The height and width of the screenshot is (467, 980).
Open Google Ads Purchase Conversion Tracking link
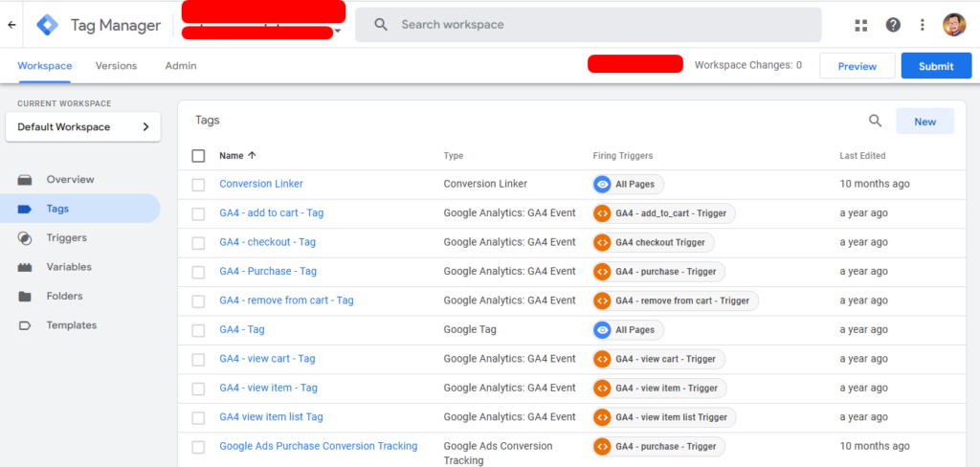(318, 446)
